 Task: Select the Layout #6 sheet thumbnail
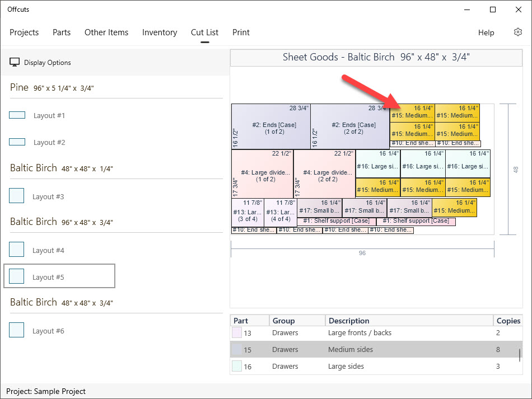16,330
